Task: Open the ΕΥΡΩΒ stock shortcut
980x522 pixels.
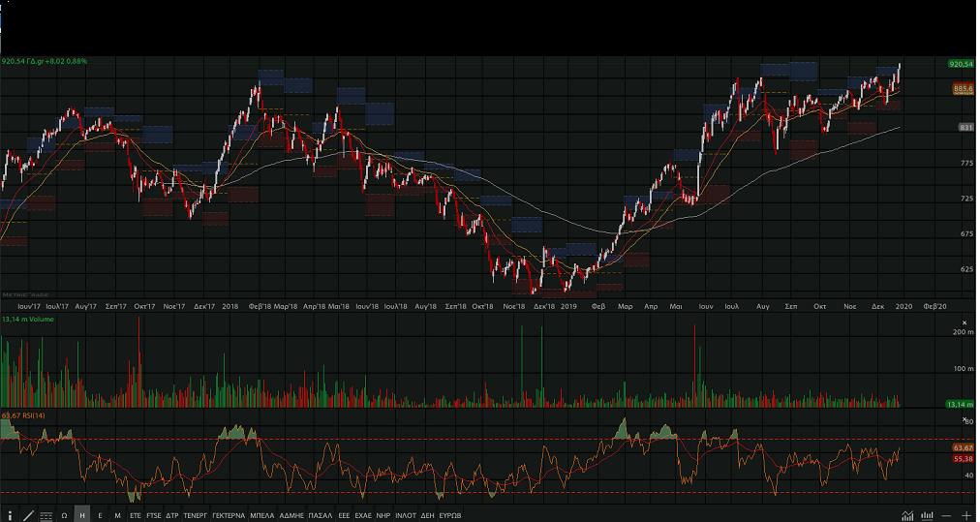Action: 450,515
